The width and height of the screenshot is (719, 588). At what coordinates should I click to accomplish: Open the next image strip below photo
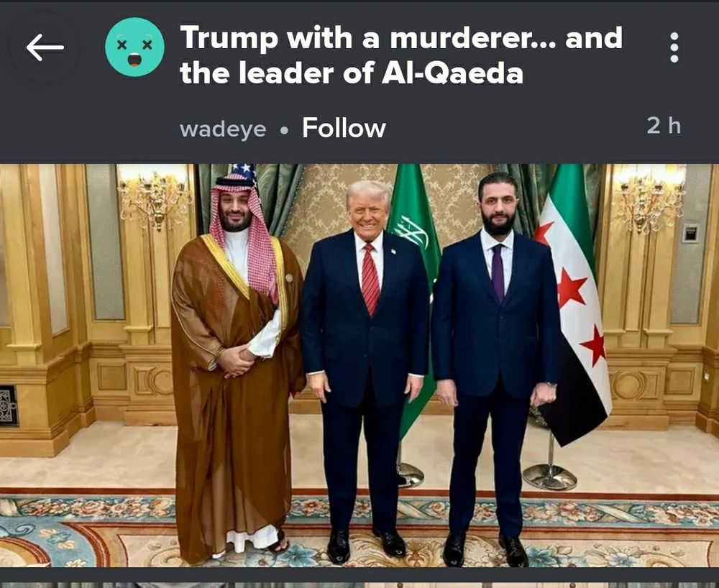click(x=359, y=584)
